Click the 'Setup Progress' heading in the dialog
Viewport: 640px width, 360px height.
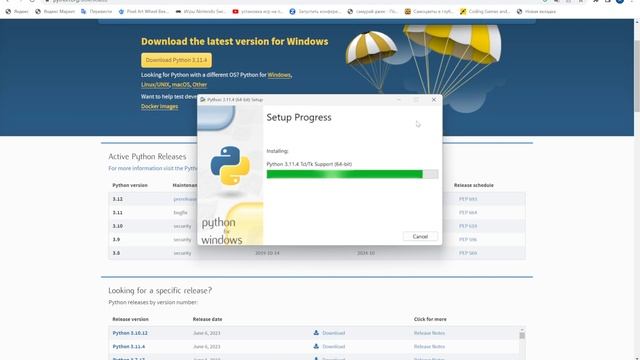(299, 117)
